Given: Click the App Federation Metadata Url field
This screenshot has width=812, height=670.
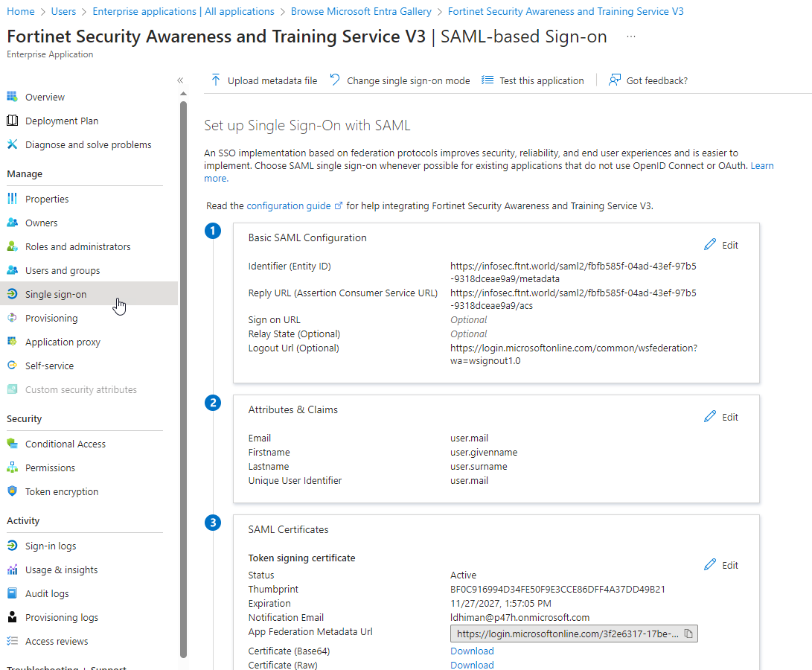Looking at the screenshot, I should [x=574, y=634].
